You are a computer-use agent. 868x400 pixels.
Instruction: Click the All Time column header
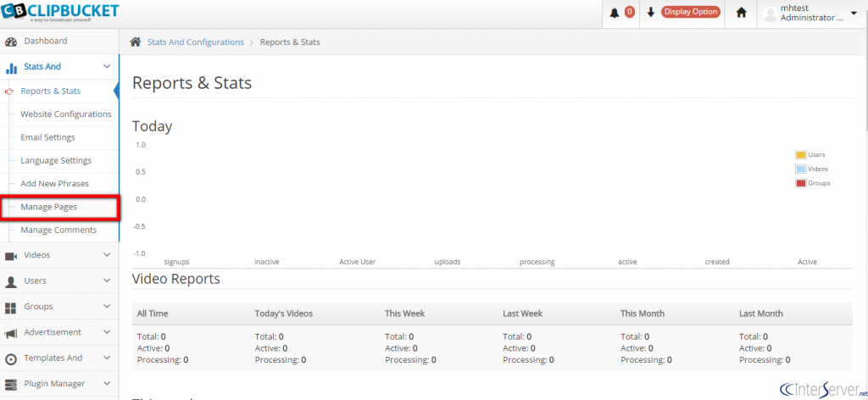(x=153, y=314)
